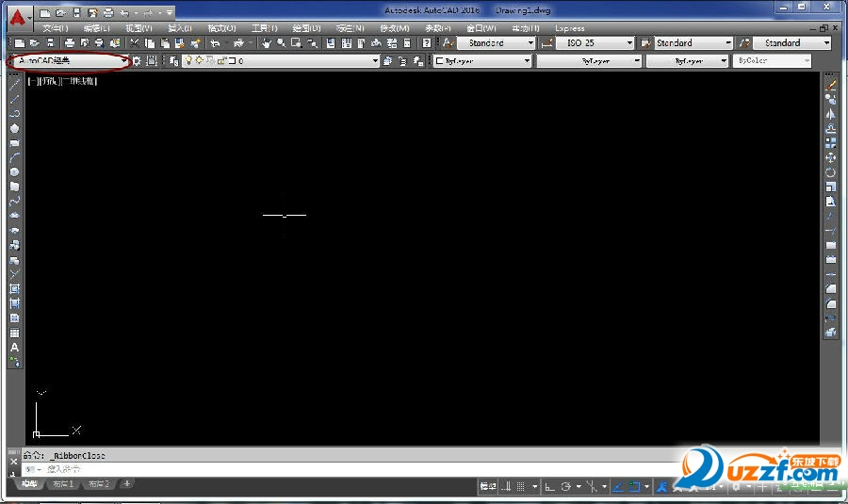Select the Spline draw tool
The height and width of the screenshot is (504, 848).
(x=14, y=202)
